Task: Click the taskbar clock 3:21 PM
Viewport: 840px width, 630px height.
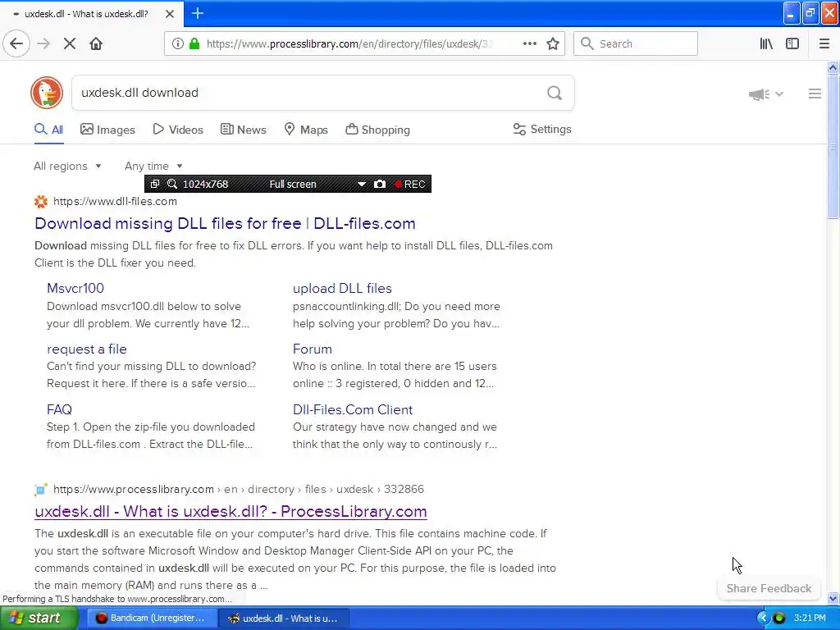Action: click(810, 618)
